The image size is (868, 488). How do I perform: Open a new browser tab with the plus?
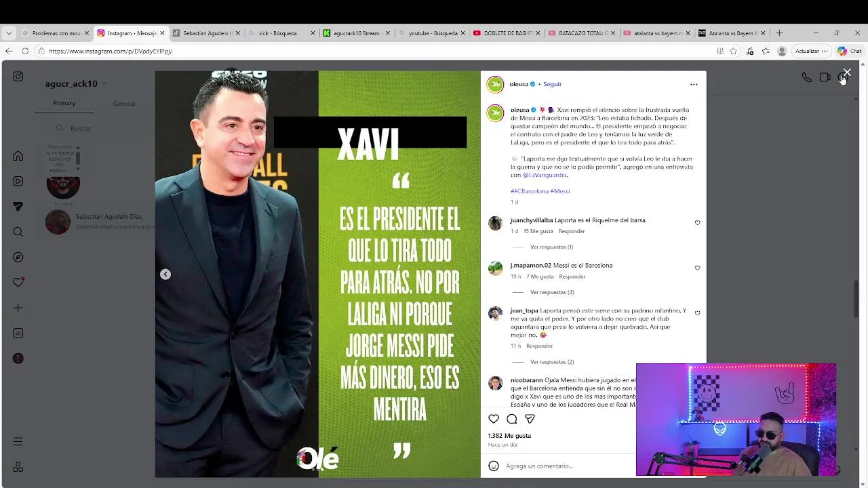[779, 33]
